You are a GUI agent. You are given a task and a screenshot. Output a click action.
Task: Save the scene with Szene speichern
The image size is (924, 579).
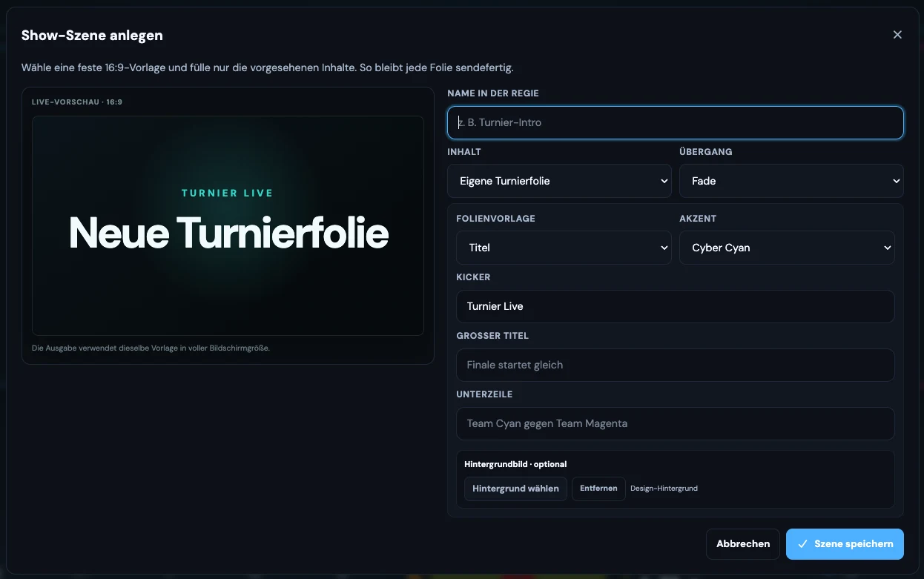coord(845,543)
